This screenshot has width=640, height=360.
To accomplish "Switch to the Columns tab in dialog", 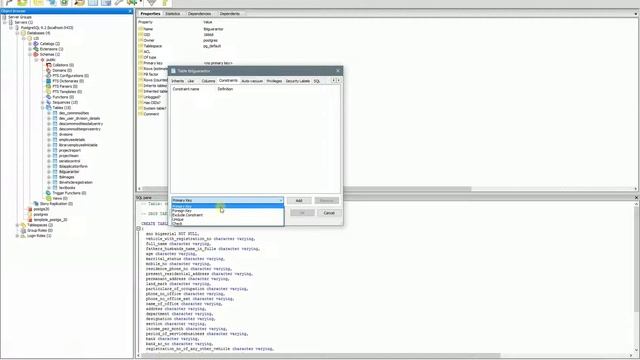I will click(208, 81).
